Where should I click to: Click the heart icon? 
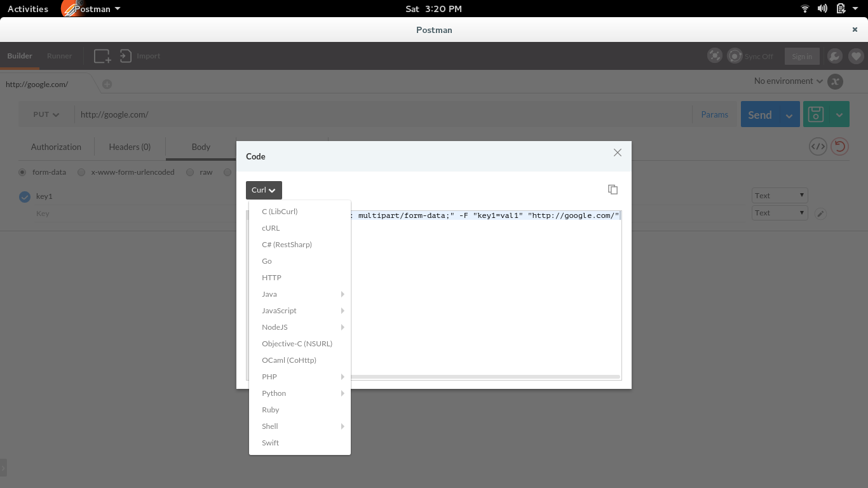(856, 56)
